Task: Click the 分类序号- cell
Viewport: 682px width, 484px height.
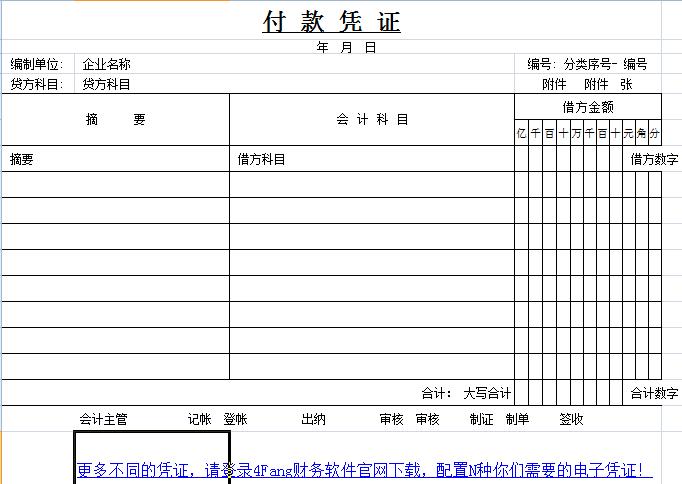Action: pos(590,64)
